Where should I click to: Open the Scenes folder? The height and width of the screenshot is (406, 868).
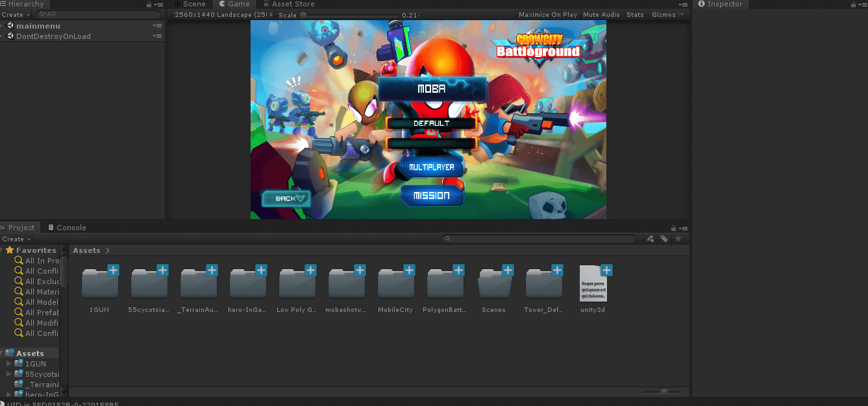point(494,284)
